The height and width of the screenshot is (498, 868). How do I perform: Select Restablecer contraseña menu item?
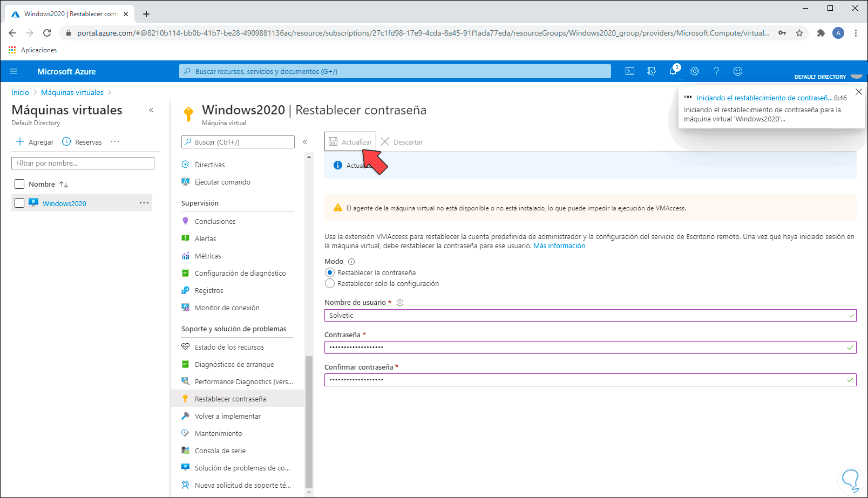coord(238,399)
